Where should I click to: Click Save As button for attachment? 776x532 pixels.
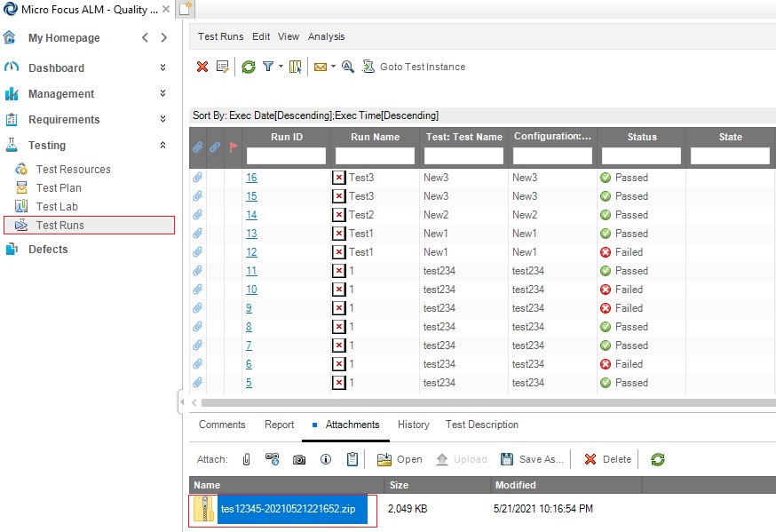coord(532,459)
